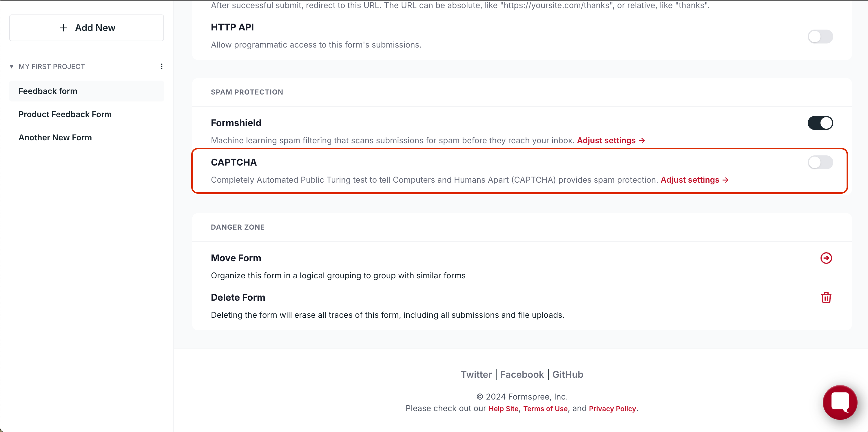
Task: Click Formshield's Adjust settings link
Action: point(610,141)
